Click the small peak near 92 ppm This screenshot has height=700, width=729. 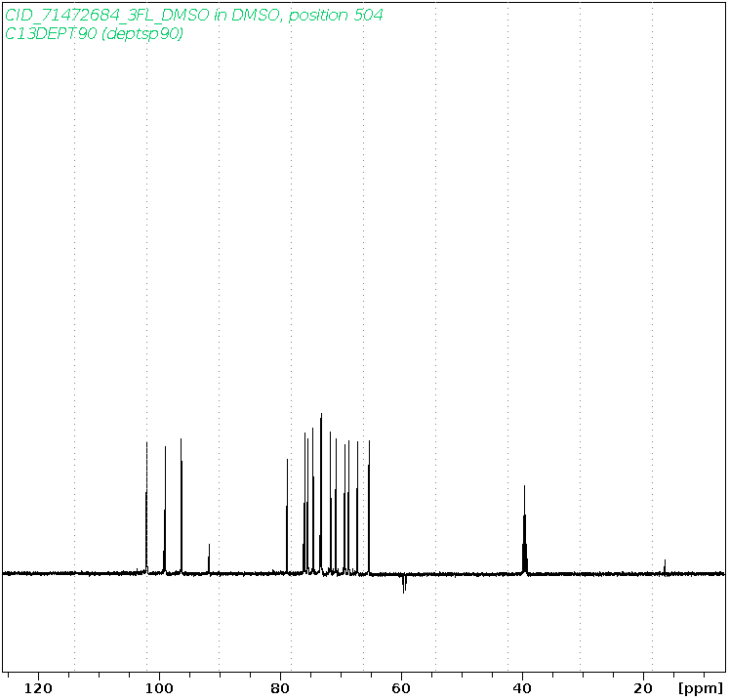209,558
